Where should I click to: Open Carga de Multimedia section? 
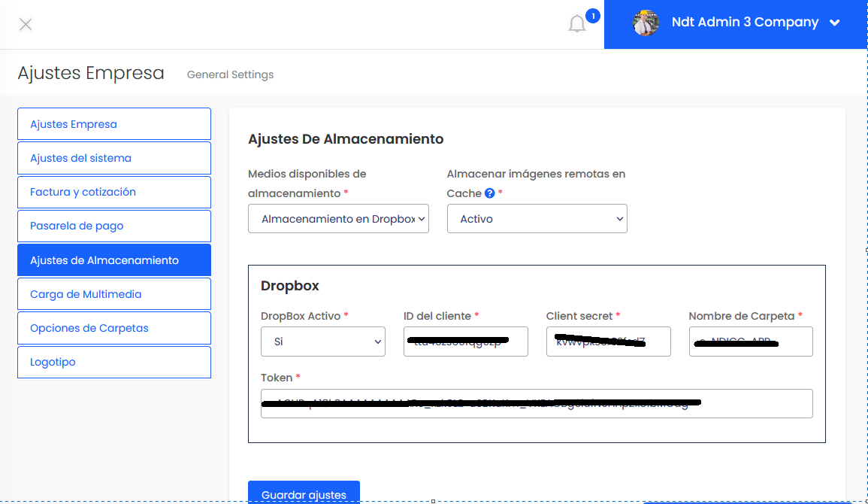[x=113, y=294]
